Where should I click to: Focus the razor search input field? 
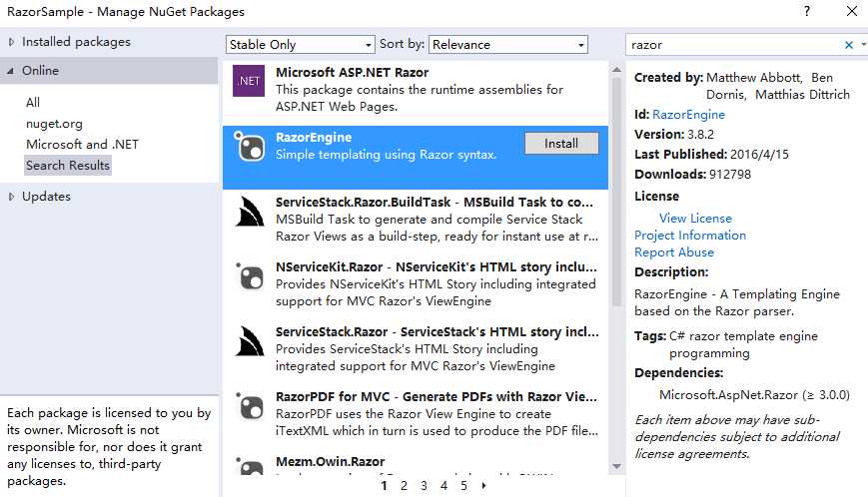[x=733, y=45]
